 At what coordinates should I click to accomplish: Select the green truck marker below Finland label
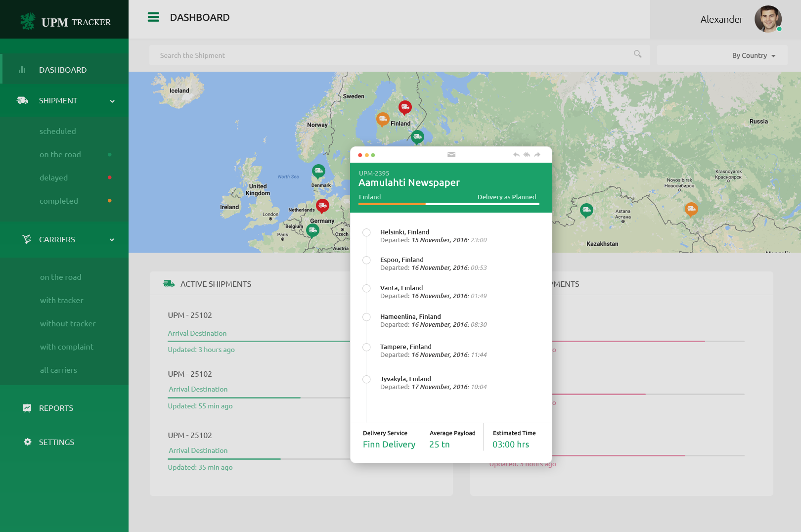[x=417, y=136]
